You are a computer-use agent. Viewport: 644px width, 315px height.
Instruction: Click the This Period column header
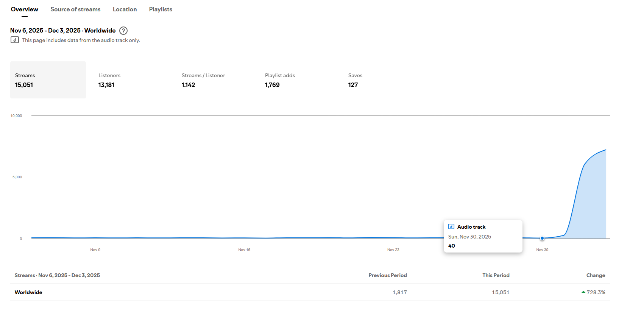[x=496, y=275]
